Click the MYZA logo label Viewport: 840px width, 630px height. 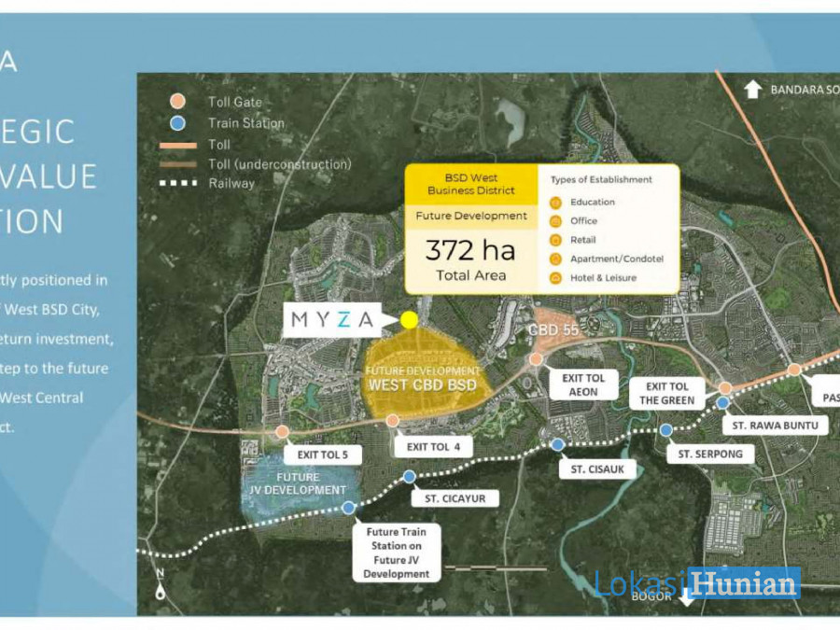click(x=332, y=320)
